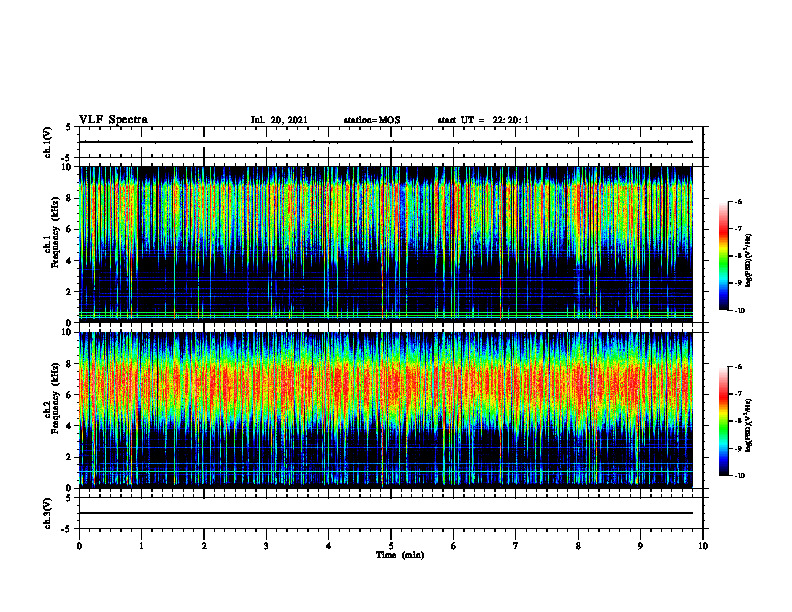This screenshot has width=792, height=612.
Task: Click the "Time (min)" x-axis label
Action: click(x=400, y=555)
